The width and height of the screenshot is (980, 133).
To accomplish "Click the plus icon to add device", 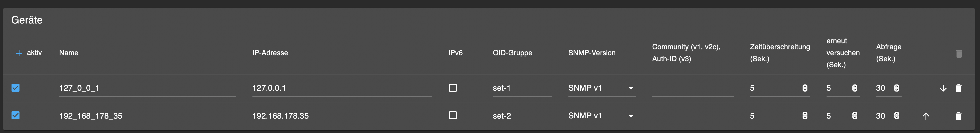I will tap(19, 53).
